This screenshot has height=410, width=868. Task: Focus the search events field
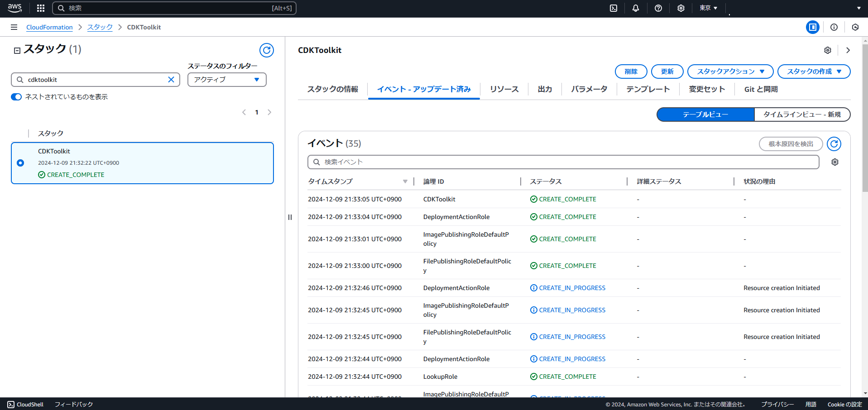click(564, 162)
